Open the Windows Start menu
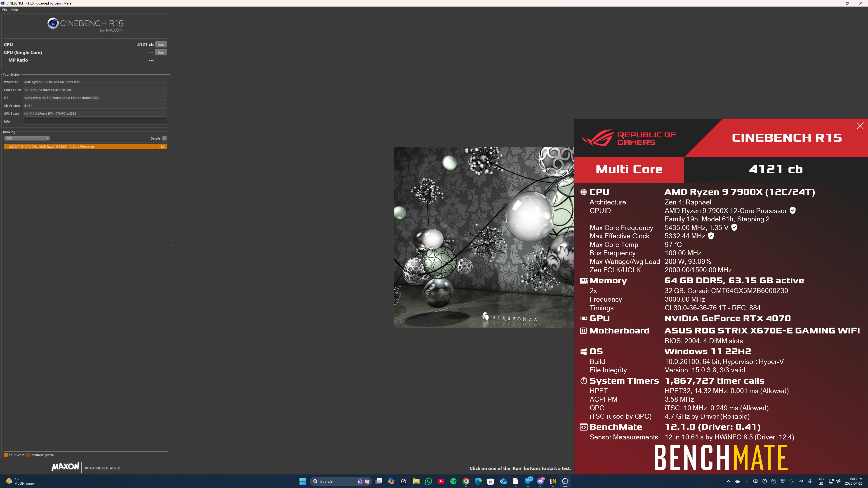The height and width of the screenshot is (488, 868). click(x=303, y=481)
